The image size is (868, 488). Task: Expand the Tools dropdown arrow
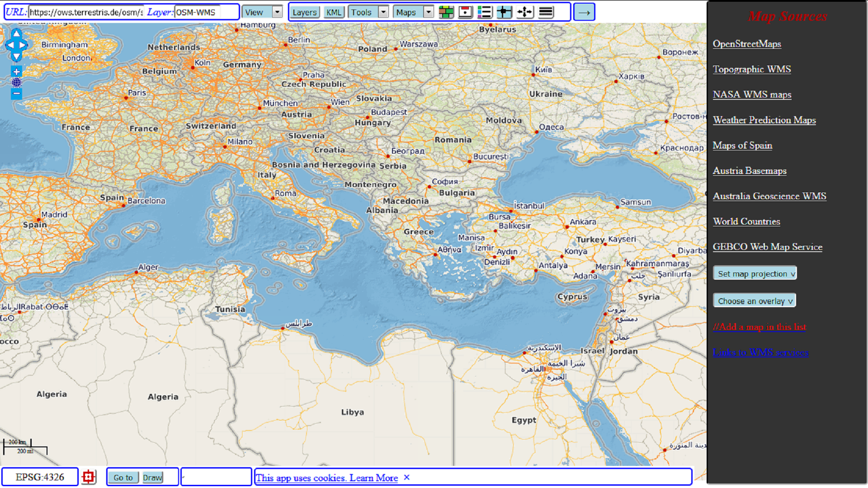pyautogui.click(x=383, y=12)
